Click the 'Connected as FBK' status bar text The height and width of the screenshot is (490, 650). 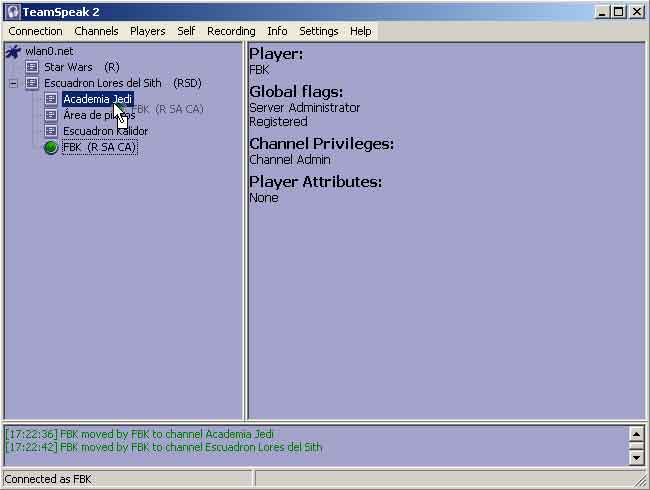48,479
